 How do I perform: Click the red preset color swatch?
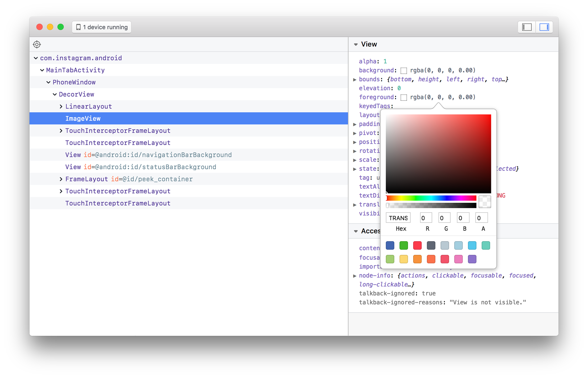pyautogui.click(x=417, y=245)
